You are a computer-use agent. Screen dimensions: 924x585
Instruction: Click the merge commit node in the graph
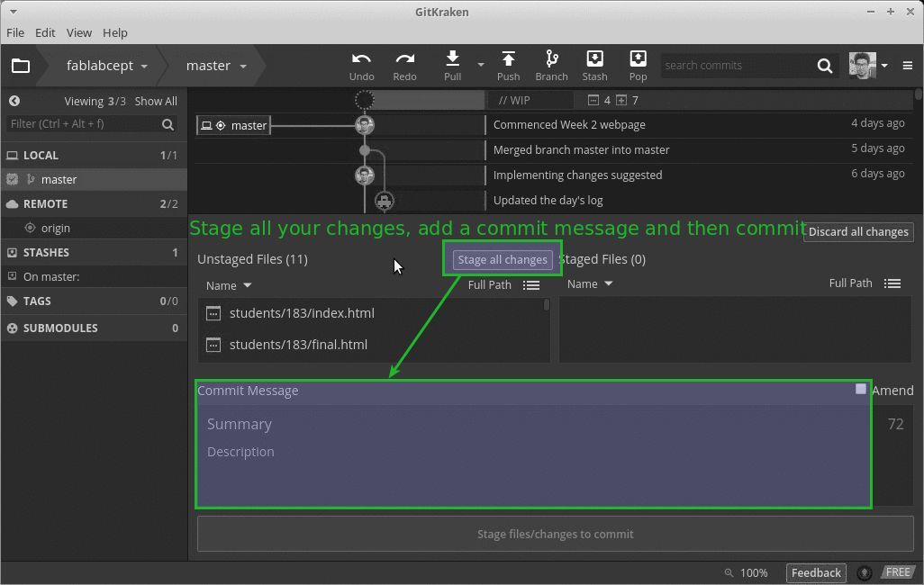pyautogui.click(x=365, y=150)
